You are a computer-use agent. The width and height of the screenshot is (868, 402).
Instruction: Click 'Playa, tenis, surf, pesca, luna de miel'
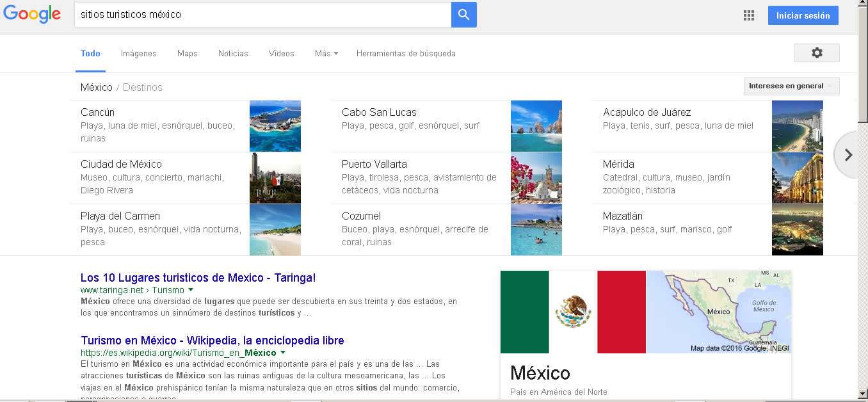678,125
